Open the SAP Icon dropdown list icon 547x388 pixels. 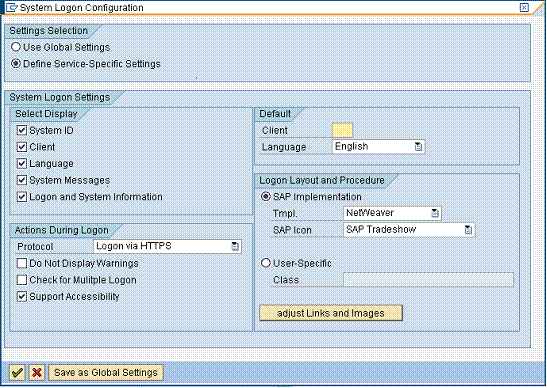tap(468, 230)
